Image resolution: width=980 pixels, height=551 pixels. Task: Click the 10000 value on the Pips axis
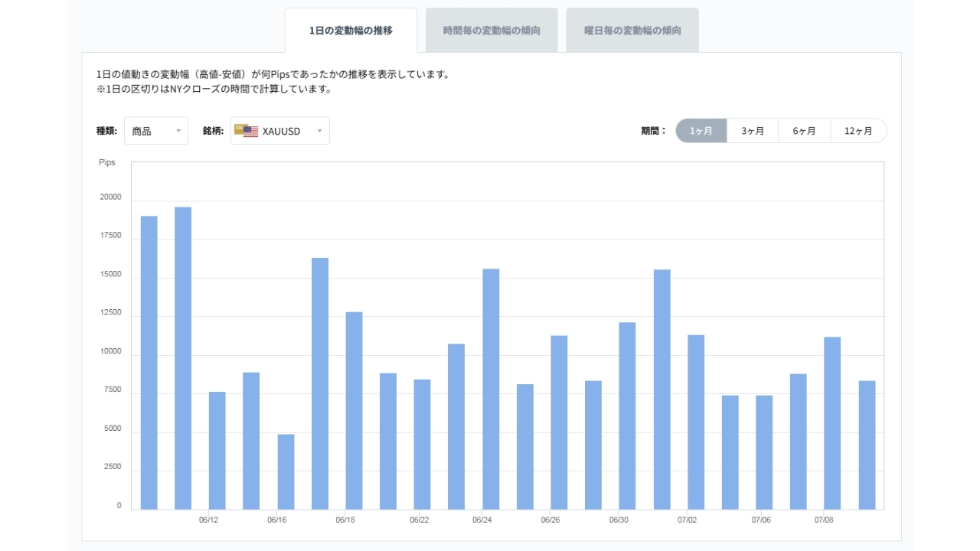[110, 351]
